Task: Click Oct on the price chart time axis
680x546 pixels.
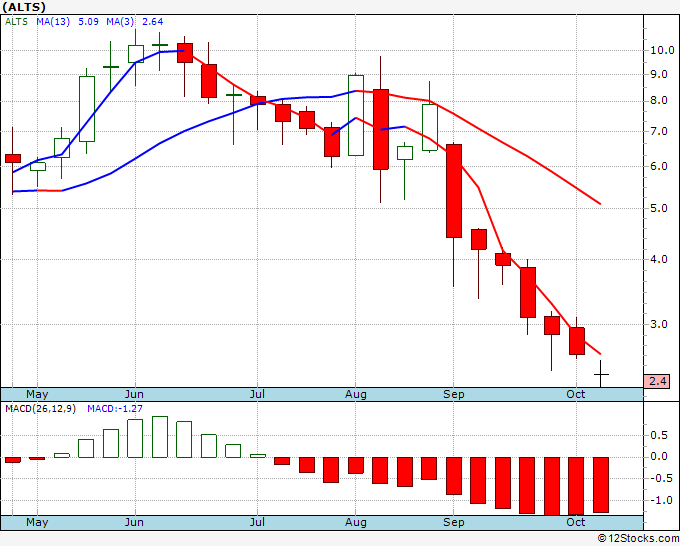Action: click(575, 394)
